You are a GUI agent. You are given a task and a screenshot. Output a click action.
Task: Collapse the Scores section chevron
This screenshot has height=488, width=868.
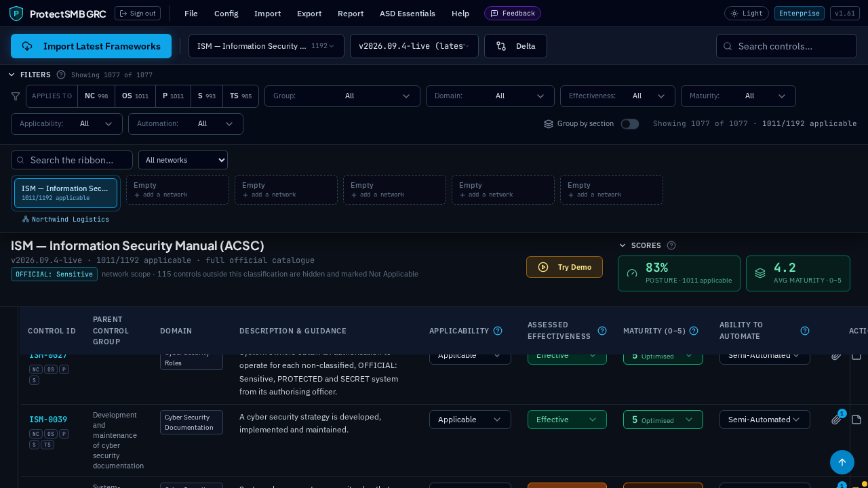pos(623,245)
